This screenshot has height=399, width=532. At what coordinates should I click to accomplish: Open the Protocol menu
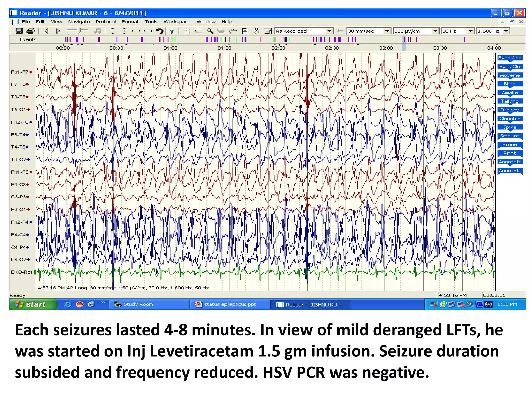click(x=106, y=22)
